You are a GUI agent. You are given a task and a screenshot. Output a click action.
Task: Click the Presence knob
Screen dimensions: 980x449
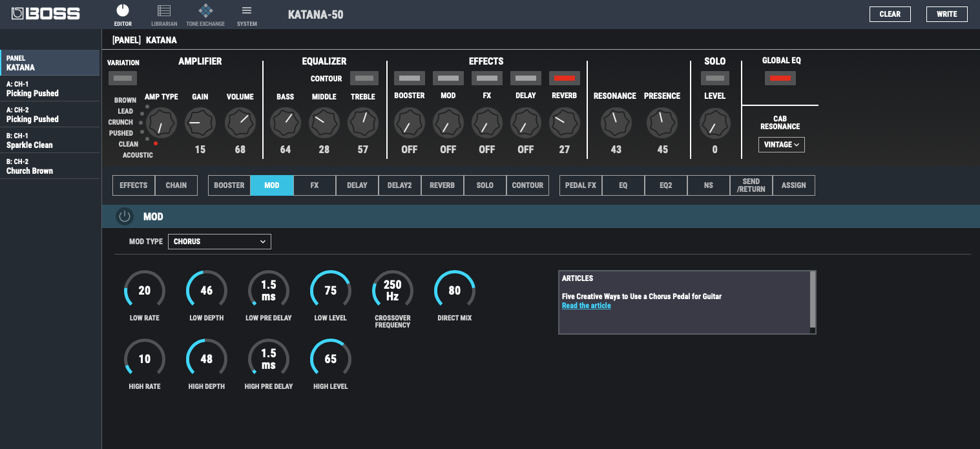(662, 122)
